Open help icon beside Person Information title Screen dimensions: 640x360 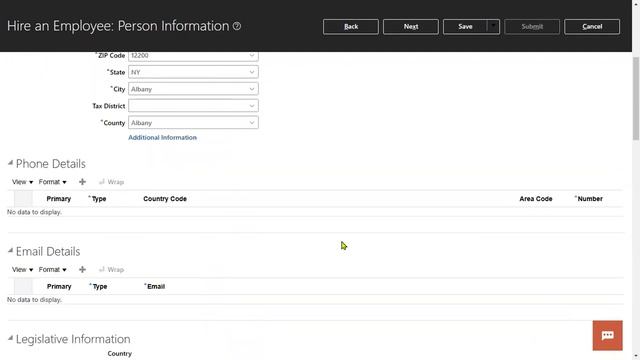pyautogui.click(x=237, y=26)
